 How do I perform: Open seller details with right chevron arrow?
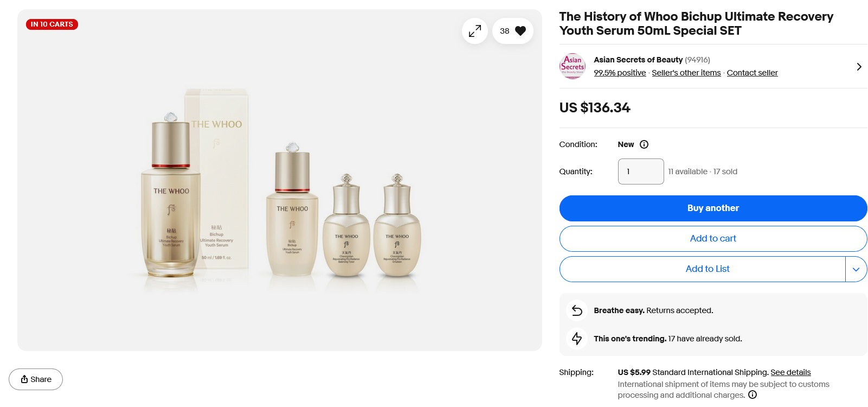tap(859, 67)
